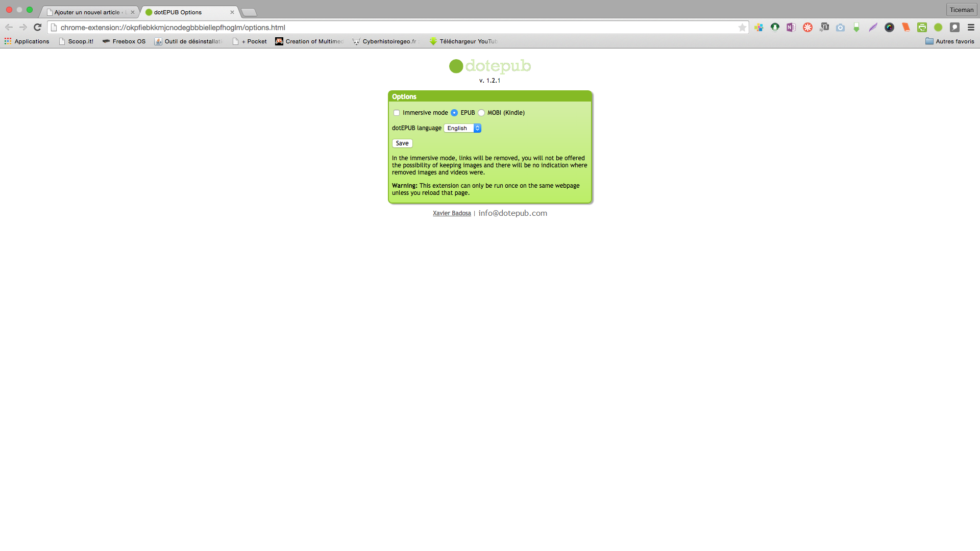The image size is (980, 551).
Task: Click the back navigation arrow
Action: [x=9, y=28]
